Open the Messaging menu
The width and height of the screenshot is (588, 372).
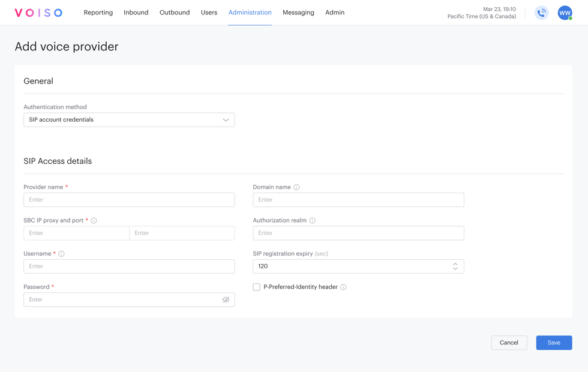299,13
